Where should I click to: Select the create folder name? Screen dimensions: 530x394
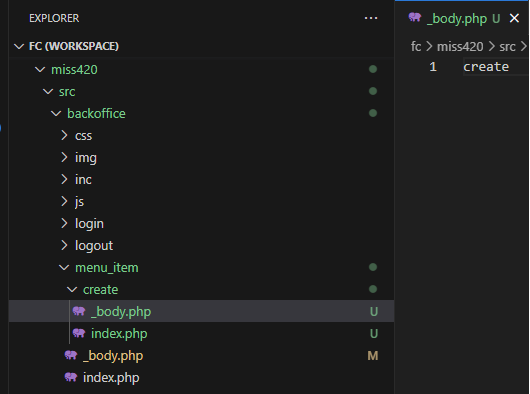pyautogui.click(x=100, y=290)
